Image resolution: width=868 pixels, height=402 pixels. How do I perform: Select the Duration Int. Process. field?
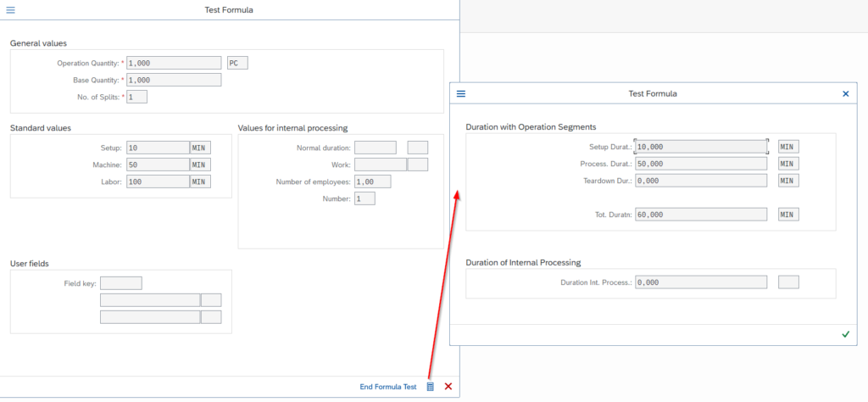[x=701, y=282]
